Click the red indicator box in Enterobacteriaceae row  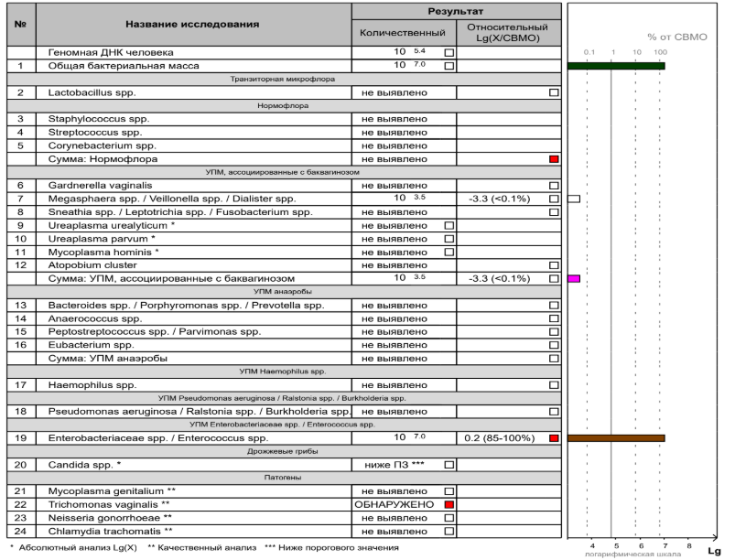coord(554,438)
